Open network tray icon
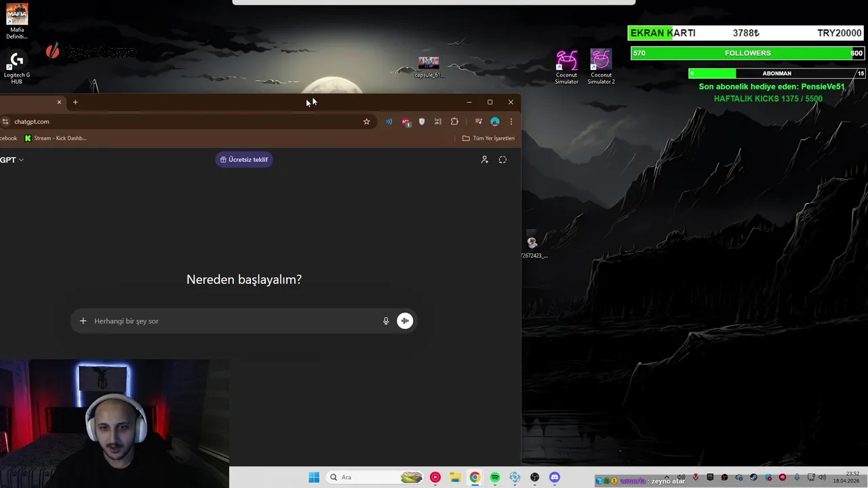Screen dimensions: 868x488 811,477
